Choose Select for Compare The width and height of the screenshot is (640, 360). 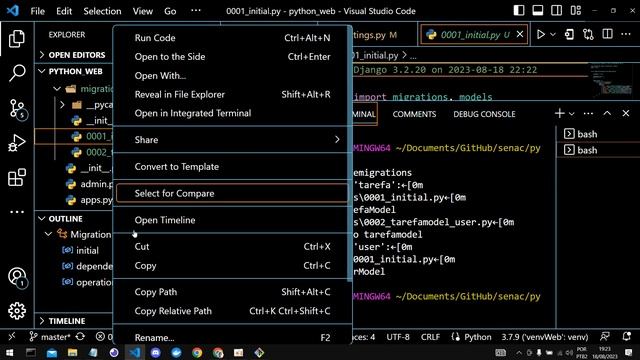232,193
